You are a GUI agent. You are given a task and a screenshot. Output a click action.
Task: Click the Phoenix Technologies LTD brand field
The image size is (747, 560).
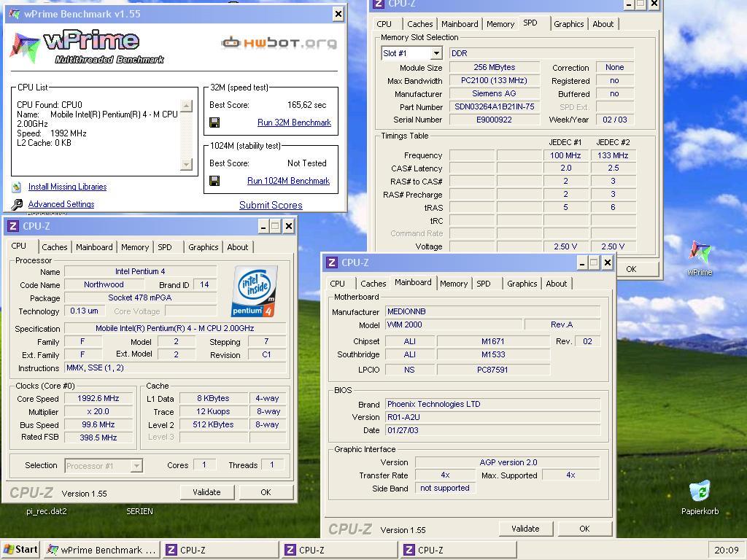point(492,404)
